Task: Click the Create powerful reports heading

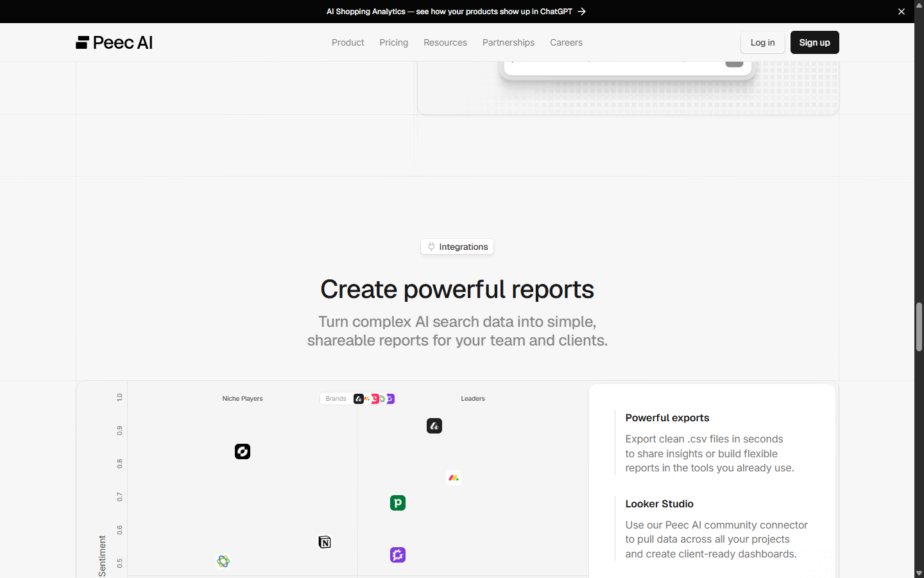Action: coord(457,289)
